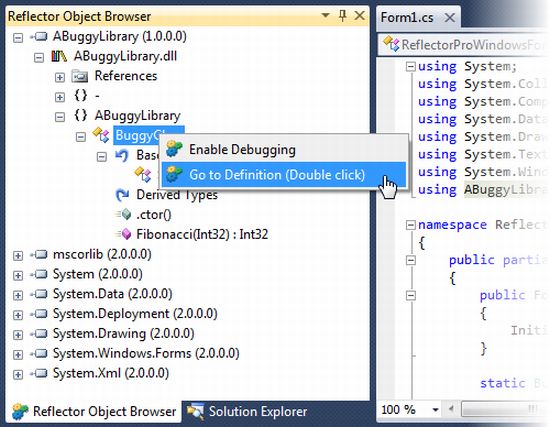This screenshot has height=427, width=550.
Task: Click the braces icon of ABuggyLibrary namespace
Action: coord(81,115)
